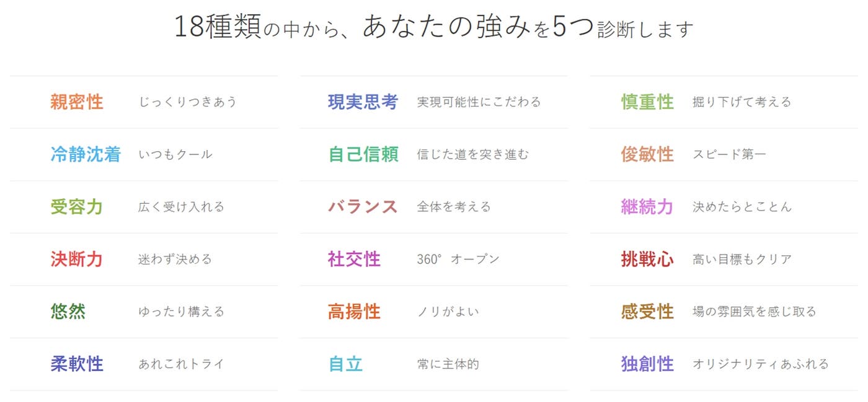Viewport: 868px width, 402px height.
Task: Click the 受容力 strength label
Action: (77, 207)
